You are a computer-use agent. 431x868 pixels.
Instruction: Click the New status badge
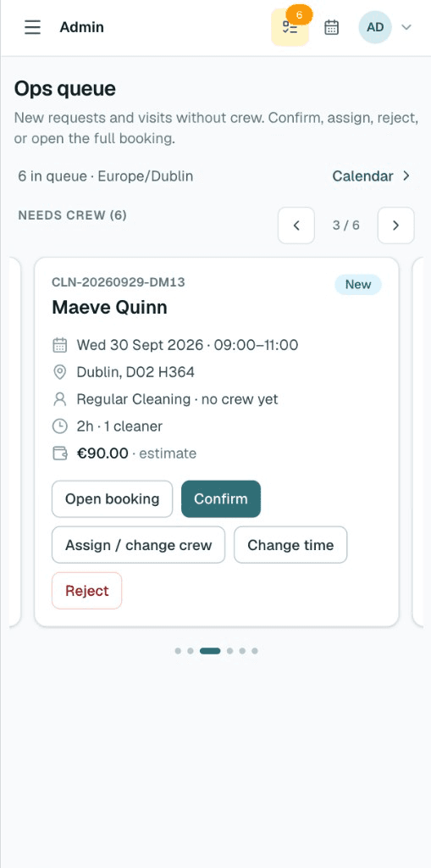[x=358, y=285]
